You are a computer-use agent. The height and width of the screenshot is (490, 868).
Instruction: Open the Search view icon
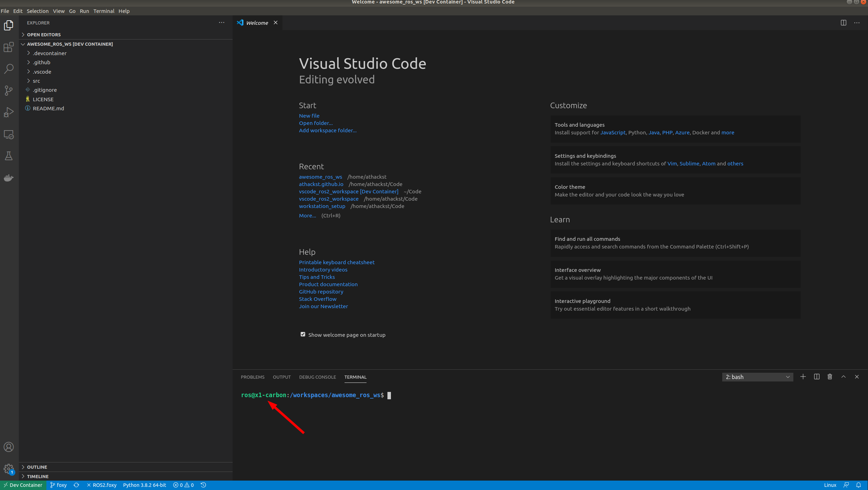(9, 69)
